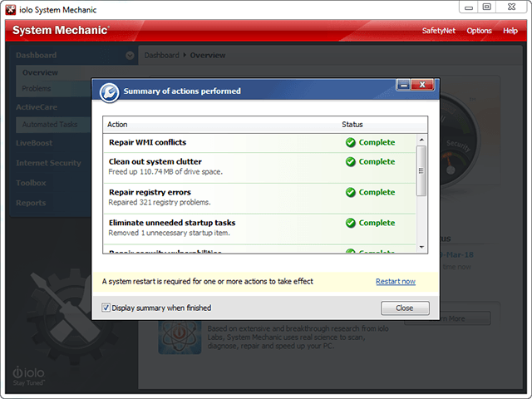
Task: Click Complete status for Repair registry errors
Action: click(x=377, y=192)
